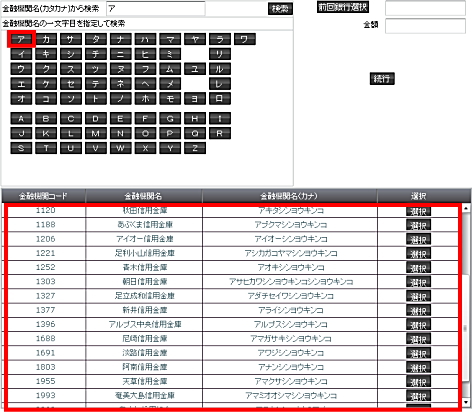Screen dimensions: 474x413
Task: Click the 検索 search button
Action: pyautogui.click(x=280, y=9)
